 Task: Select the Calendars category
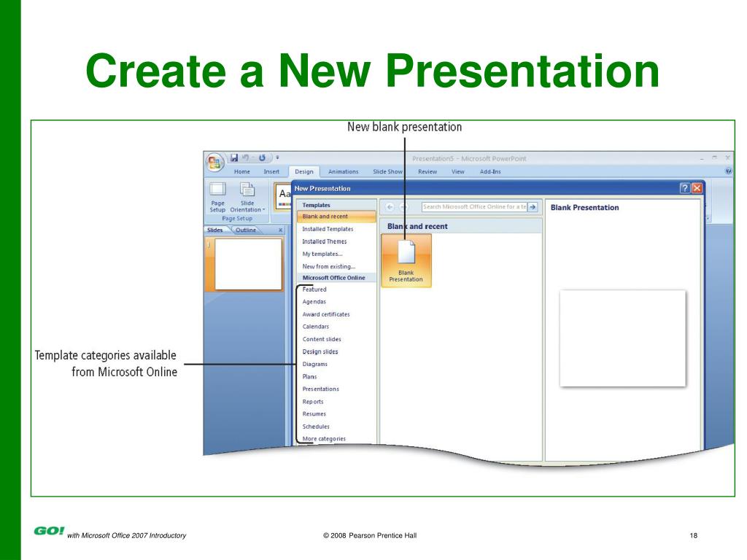coord(315,327)
